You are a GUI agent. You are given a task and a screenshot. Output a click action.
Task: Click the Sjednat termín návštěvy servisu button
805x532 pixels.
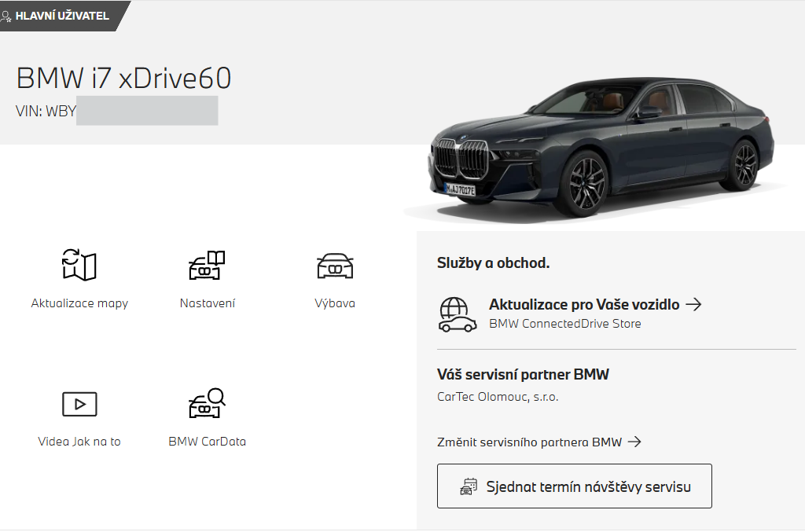point(574,486)
